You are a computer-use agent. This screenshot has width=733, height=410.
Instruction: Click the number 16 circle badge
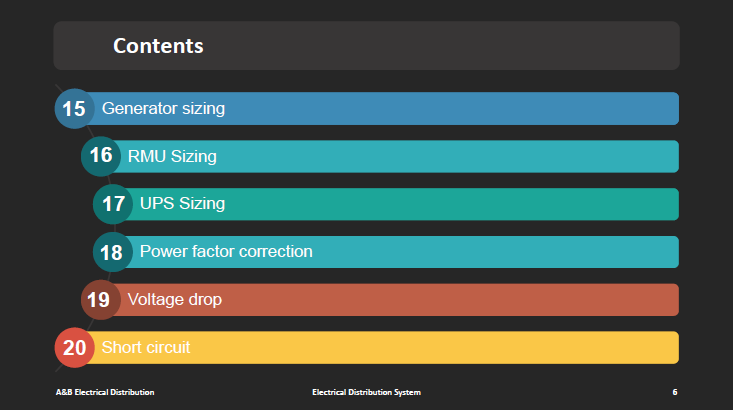pyautogui.click(x=101, y=156)
